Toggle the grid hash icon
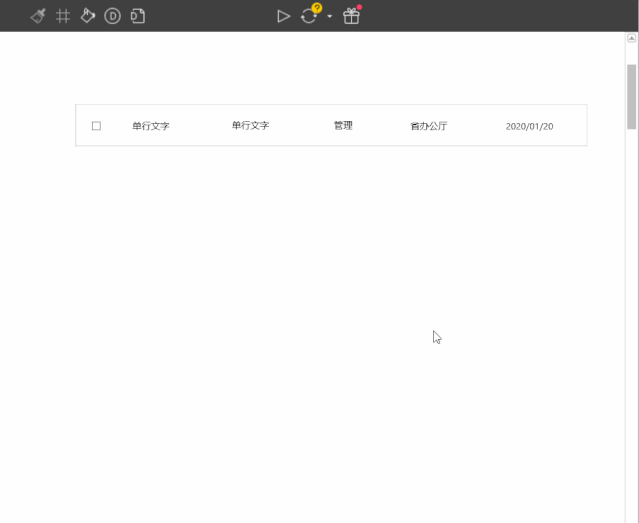Viewport: 639px width, 523px height. click(63, 16)
